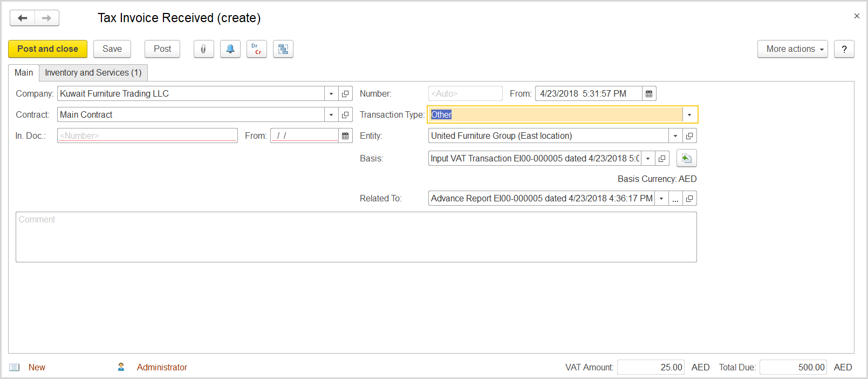Expand the Related To dropdown list

pos(661,198)
